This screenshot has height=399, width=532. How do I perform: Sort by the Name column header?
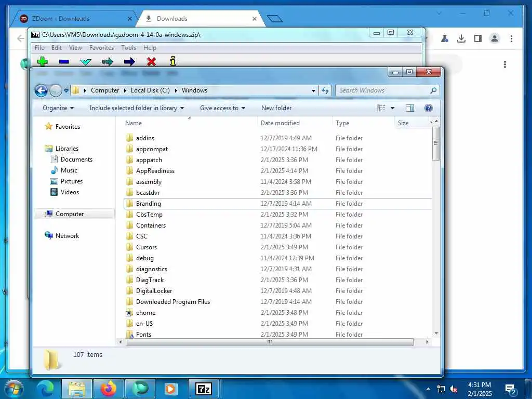[190, 123]
